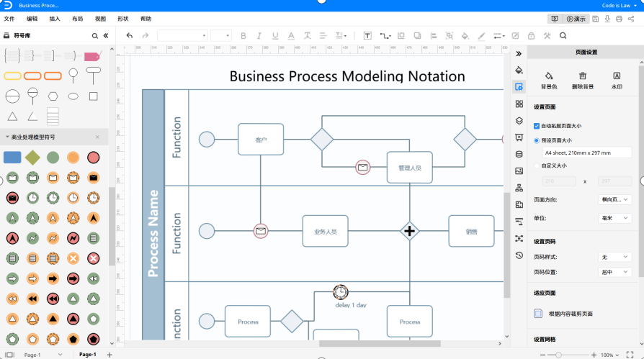Image resolution: width=644 pixels, height=359 pixels.
Task: Click the 演示 presentation button
Action: [x=576, y=19]
